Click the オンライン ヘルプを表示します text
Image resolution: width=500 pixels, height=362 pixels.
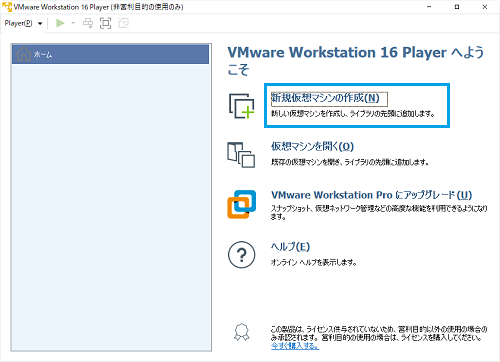click(x=314, y=263)
